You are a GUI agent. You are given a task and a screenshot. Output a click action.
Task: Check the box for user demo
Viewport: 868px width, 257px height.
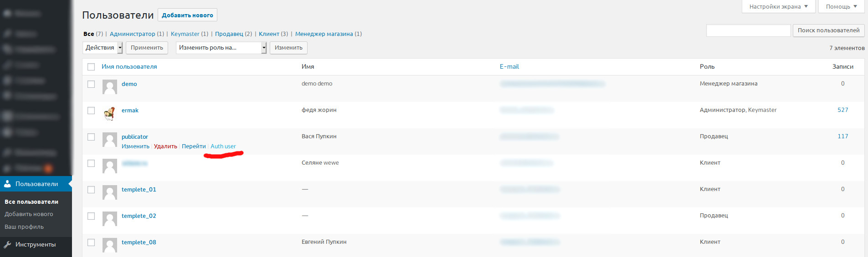pos(91,84)
